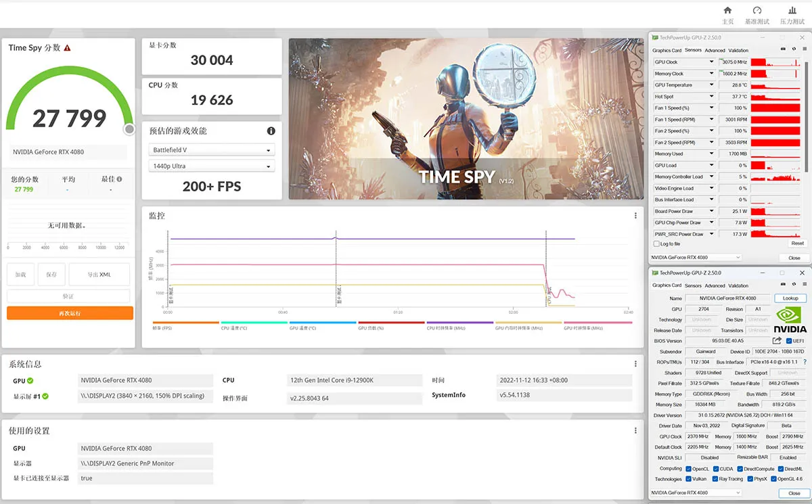This screenshot has height=504, width=812.
Task: Open the Battlefield V game dropdown
Action: (212, 150)
